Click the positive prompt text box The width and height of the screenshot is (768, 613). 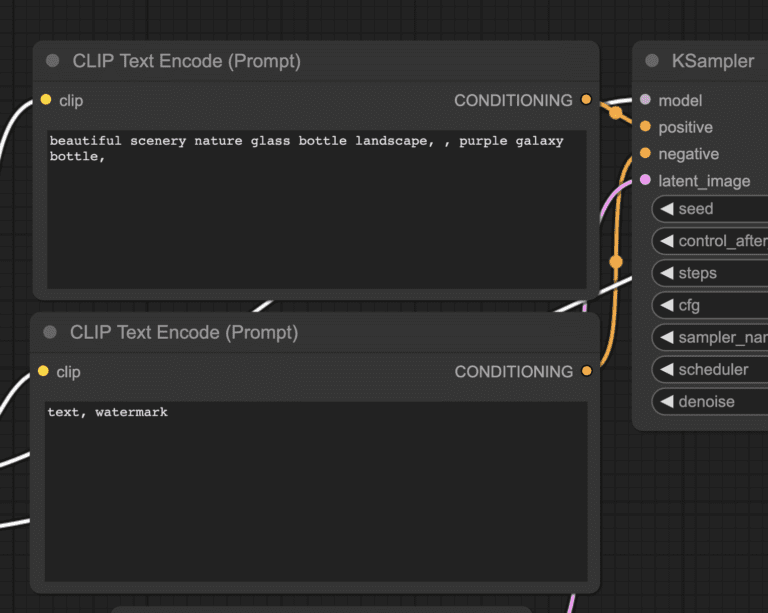click(316, 208)
